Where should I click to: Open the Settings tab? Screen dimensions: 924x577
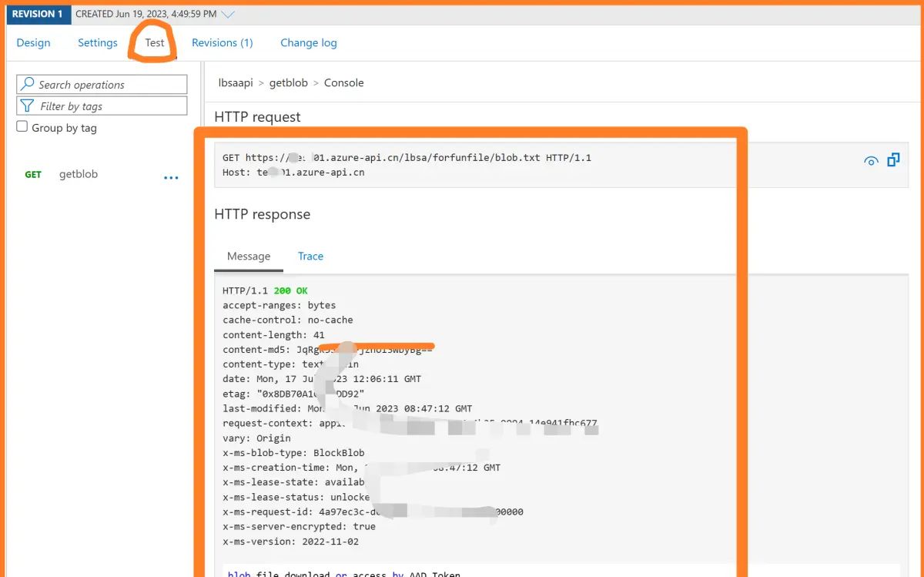coord(98,43)
